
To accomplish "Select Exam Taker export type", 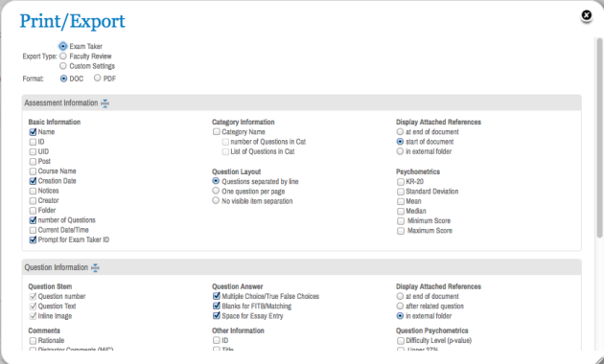I will pos(63,46).
